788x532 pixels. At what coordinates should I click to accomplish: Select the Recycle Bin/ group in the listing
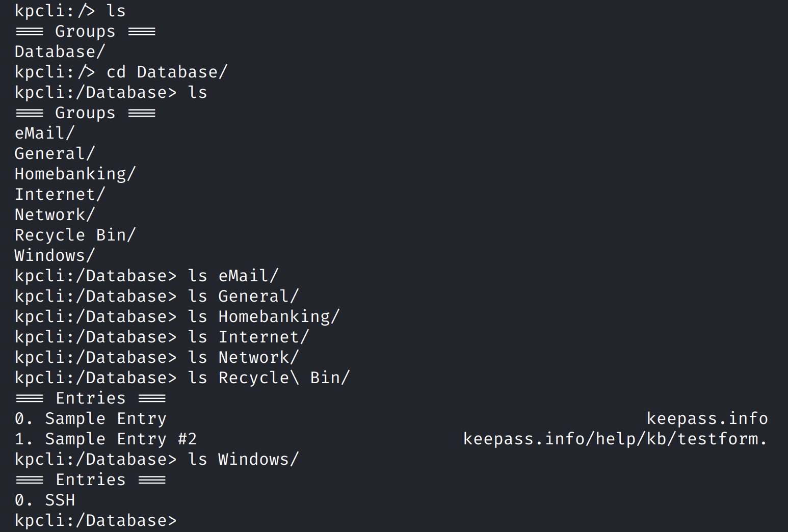75,235
